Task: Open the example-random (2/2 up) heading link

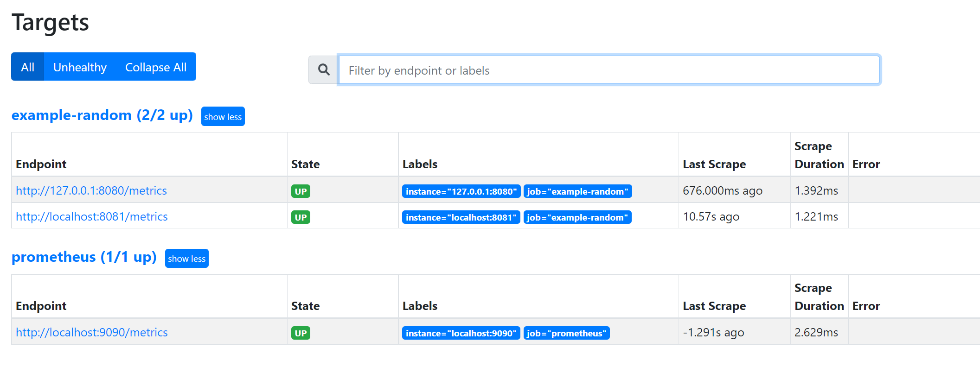Action: [102, 115]
